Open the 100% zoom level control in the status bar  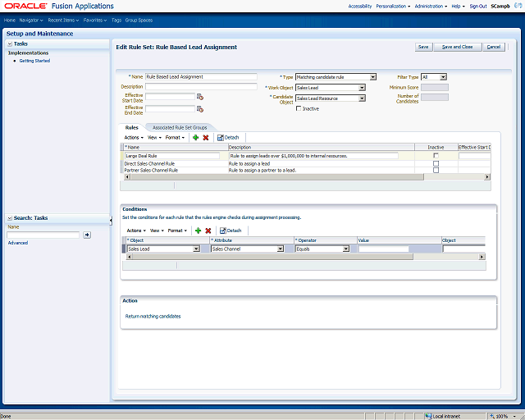(504, 417)
